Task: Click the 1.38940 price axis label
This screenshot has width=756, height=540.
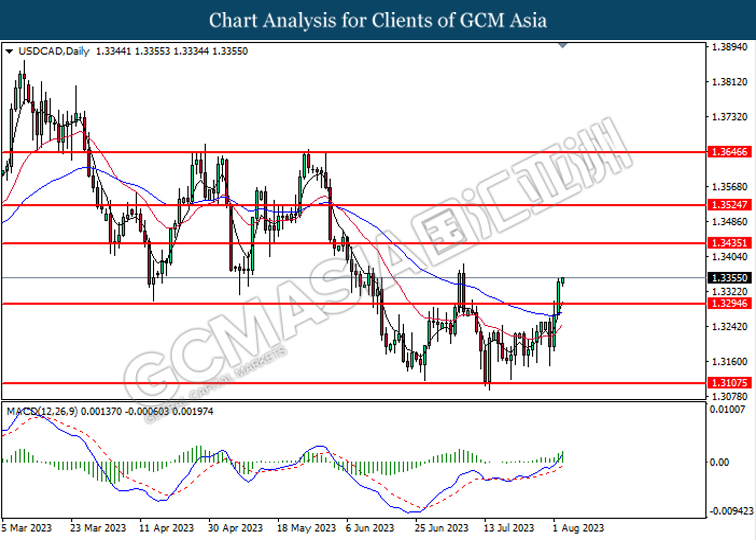Action: 729,47
